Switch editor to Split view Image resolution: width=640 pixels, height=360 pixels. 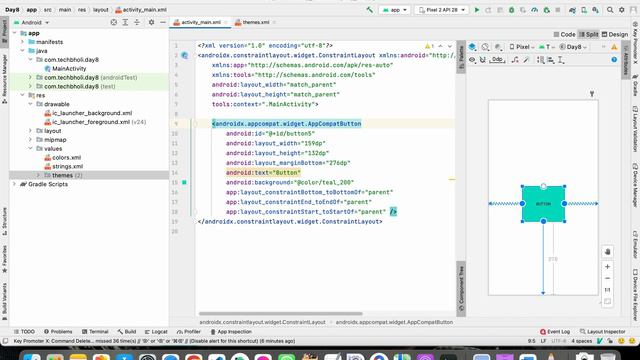pyautogui.click(x=589, y=35)
